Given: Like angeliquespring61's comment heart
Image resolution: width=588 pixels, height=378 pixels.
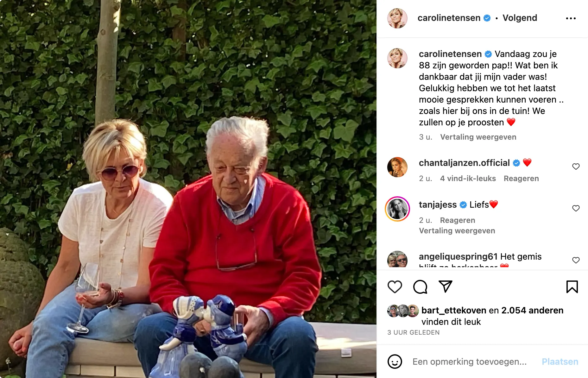Looking at the screenshot, I should [576, 260].
